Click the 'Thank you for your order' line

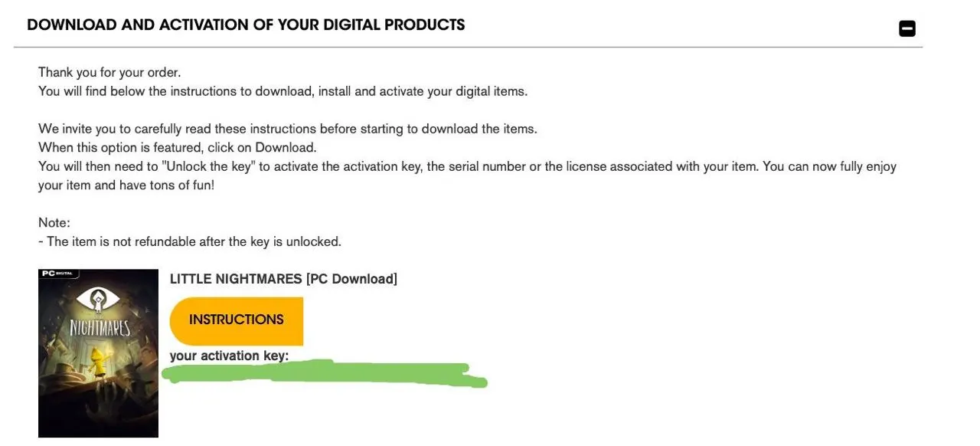[109, 72]
